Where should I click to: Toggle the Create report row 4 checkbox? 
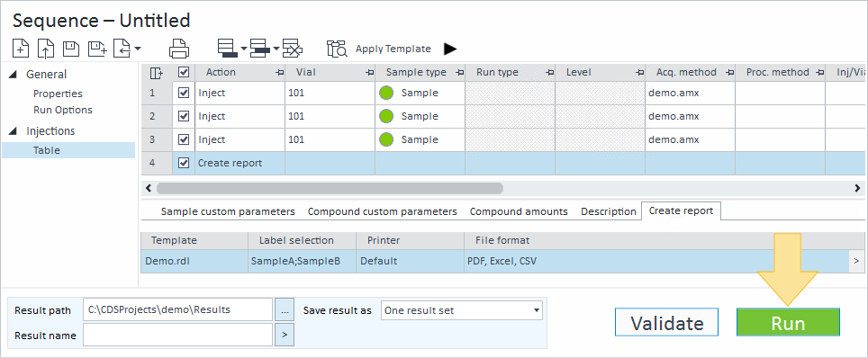pyautogui.click(x=184, y=163)
